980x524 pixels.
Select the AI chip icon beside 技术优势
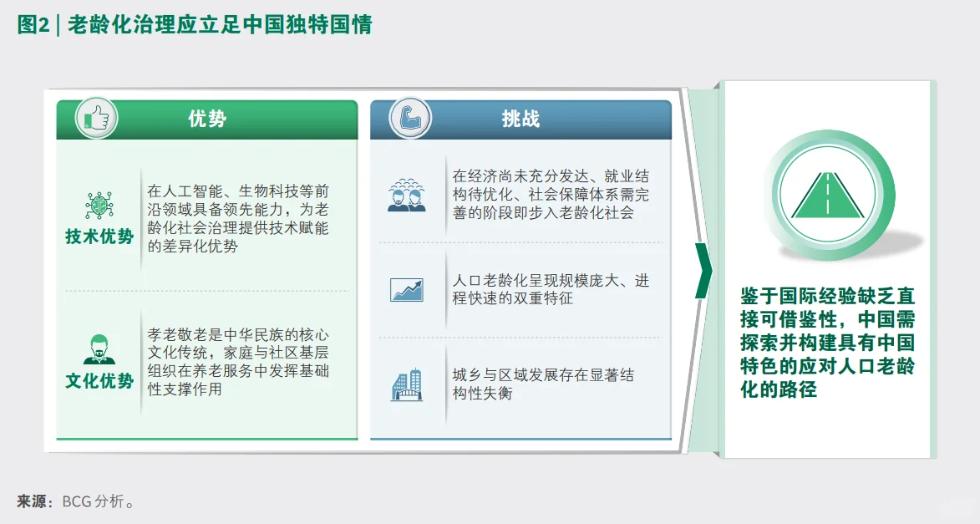[x=99, y=206]
